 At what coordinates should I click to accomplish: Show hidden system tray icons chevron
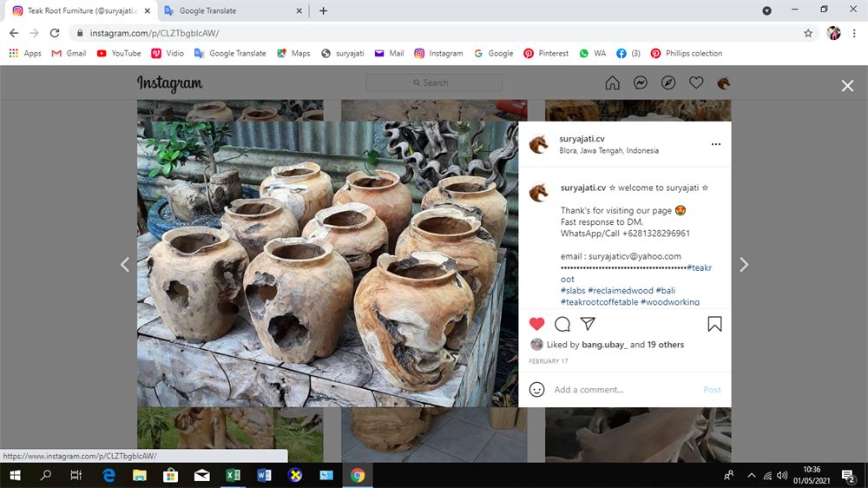tap(751, 475)
